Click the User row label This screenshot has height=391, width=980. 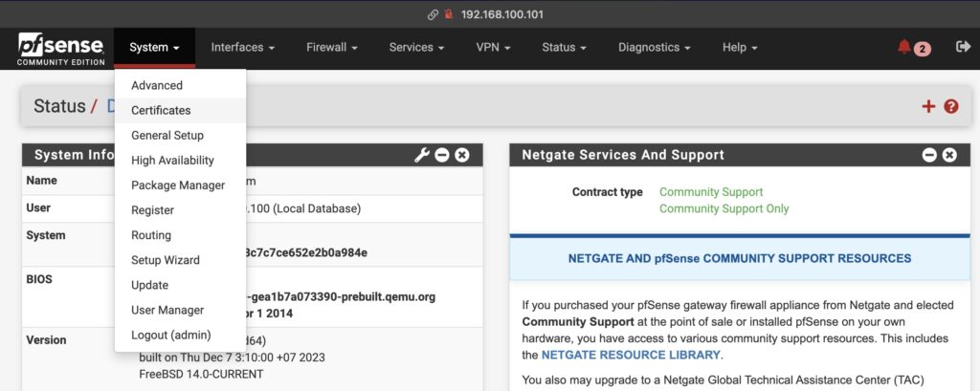click(x=38, y=208)
